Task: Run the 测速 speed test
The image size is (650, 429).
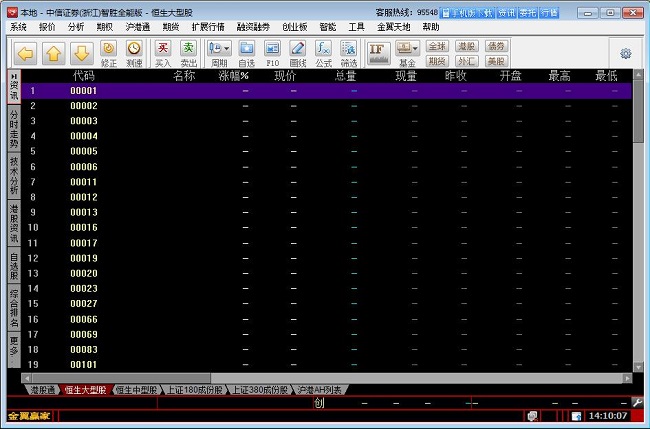Action: pos(134,54)
